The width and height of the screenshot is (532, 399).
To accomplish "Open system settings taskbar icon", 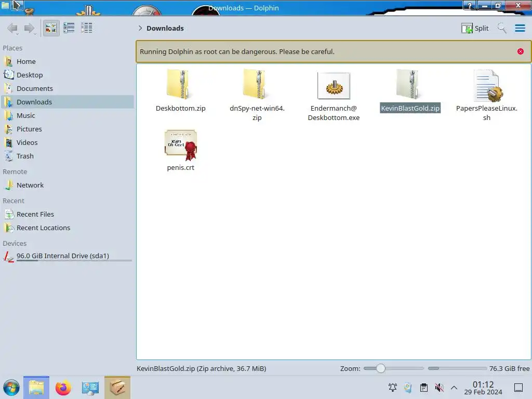I will click(90, 388).
